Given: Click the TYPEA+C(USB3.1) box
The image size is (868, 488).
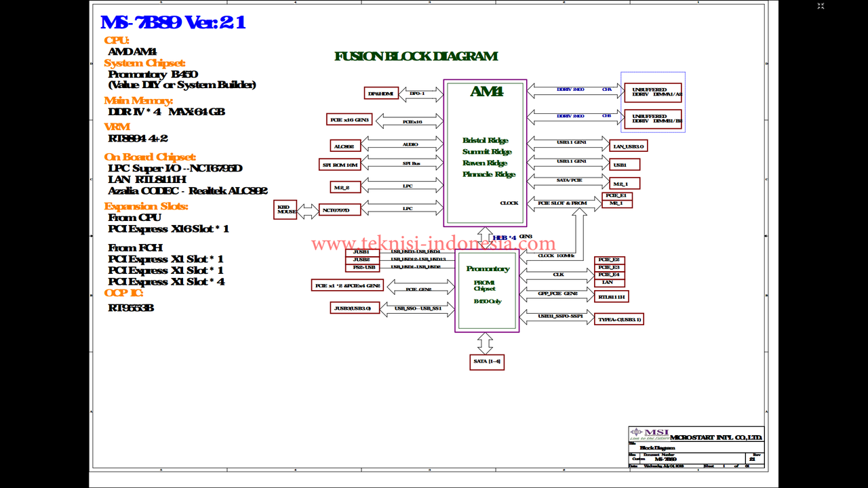Looking at the screenshot, I should coord(618,319).
